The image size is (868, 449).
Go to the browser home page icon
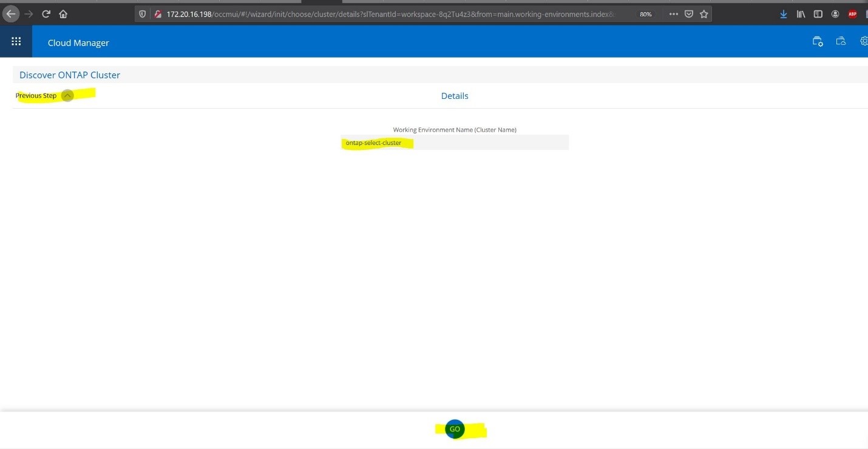pyautogui.click(x=63, y=13)
